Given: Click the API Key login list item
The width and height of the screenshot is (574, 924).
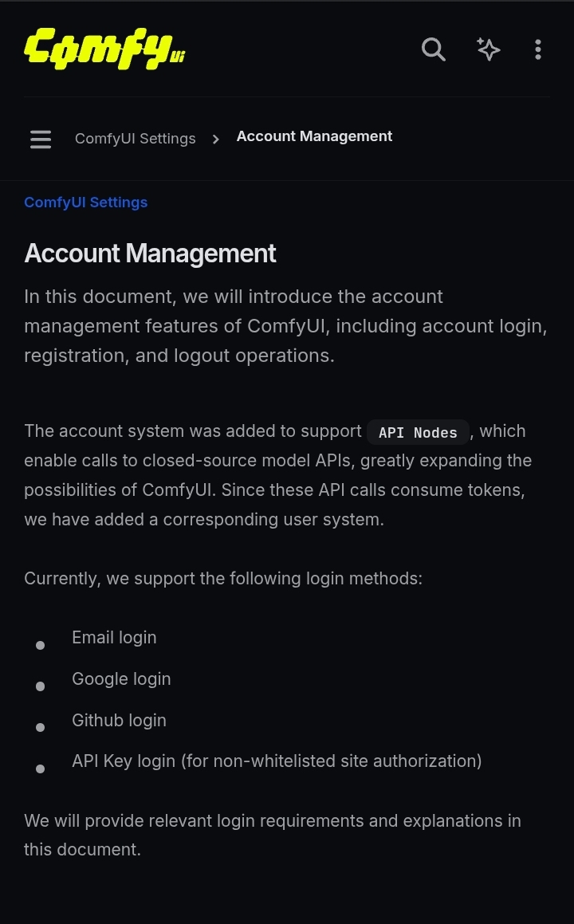Looking at the screenshot, I should (277, 761).
